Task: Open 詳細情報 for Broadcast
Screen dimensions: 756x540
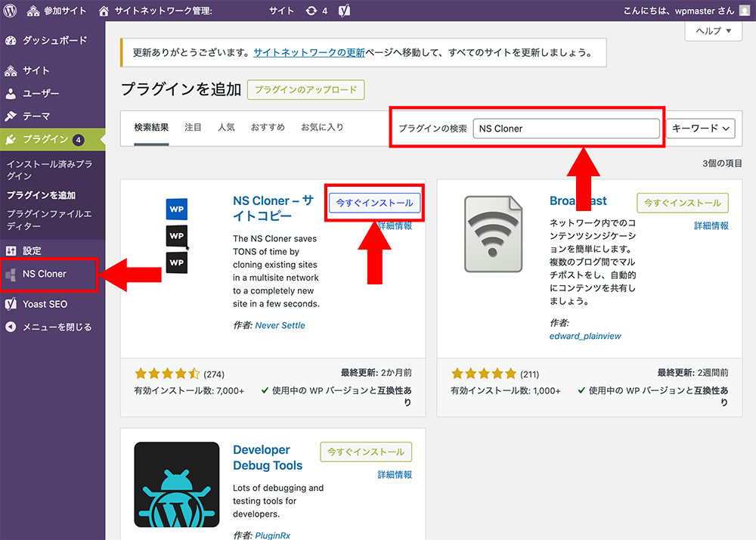Action: point(711,225)
